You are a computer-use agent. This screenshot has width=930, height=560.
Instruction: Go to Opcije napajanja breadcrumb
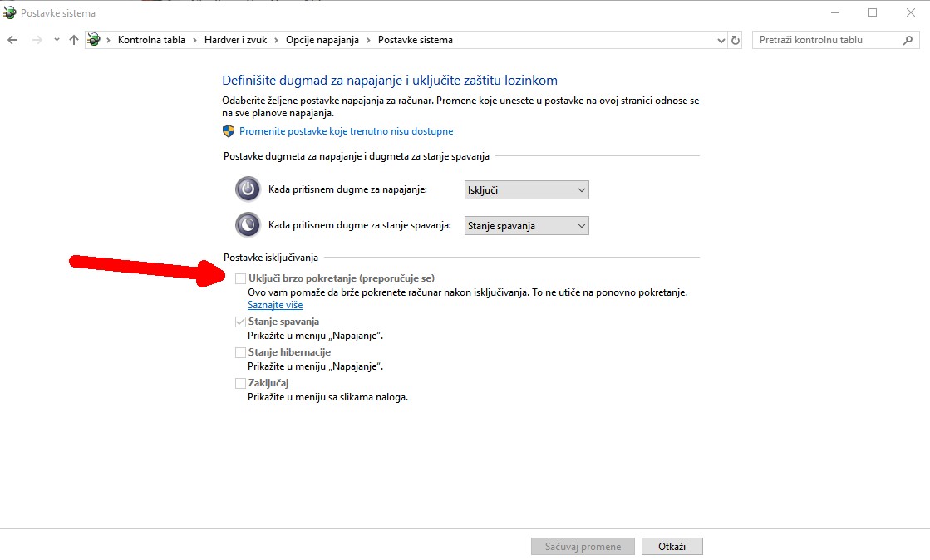point(327,40)
